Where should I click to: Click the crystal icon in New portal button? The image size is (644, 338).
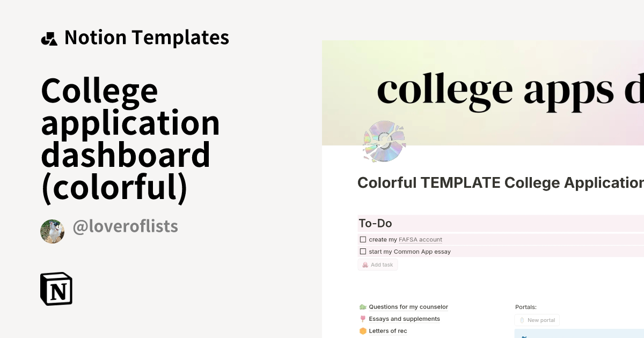tap(521, 320)
